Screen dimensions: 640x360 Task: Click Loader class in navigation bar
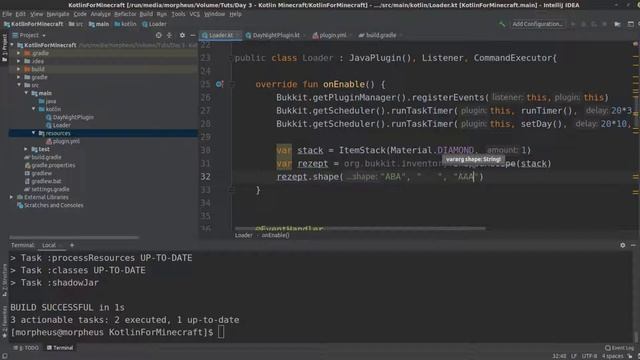154,24
